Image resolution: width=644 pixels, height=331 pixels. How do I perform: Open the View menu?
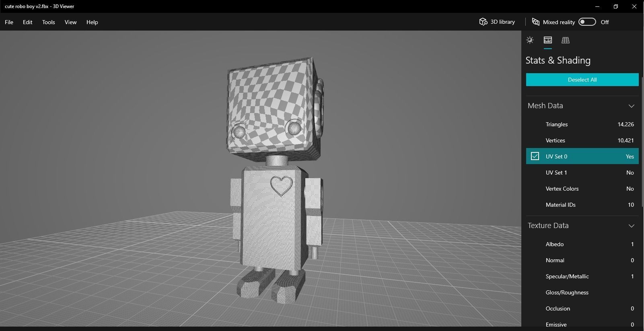click(70, 22)
